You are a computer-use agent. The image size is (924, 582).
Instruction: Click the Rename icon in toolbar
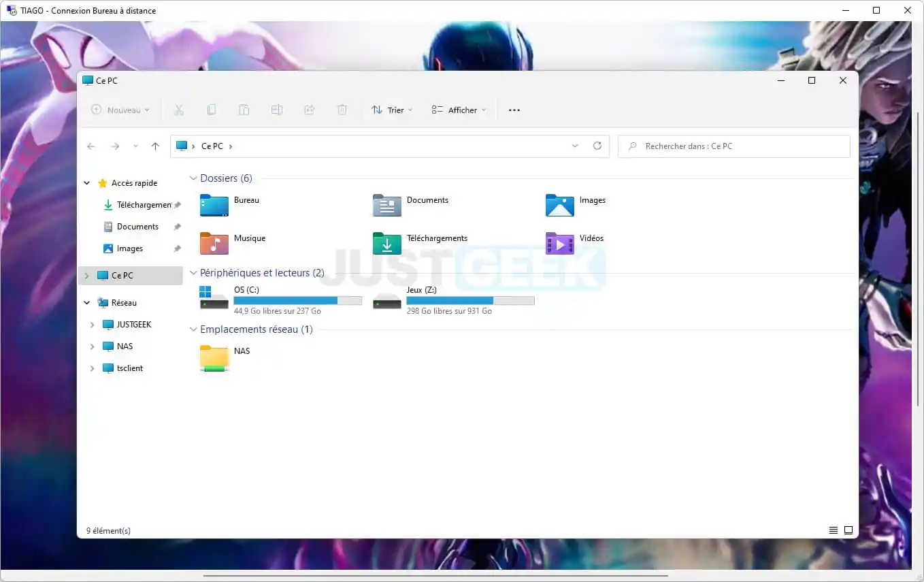click(x=277, y=110)
